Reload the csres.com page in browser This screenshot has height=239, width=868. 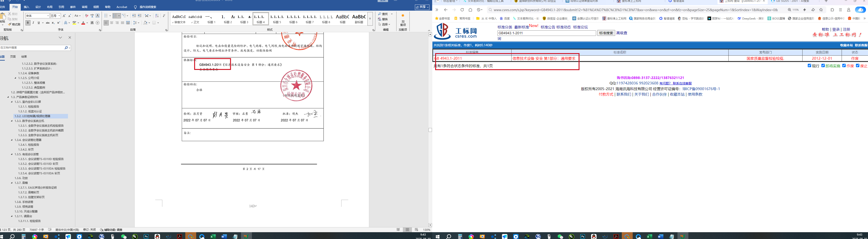point(462,10)
